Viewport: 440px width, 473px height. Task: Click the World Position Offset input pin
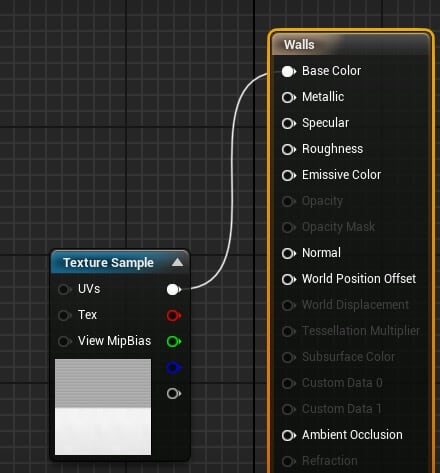tap(289, 279)
